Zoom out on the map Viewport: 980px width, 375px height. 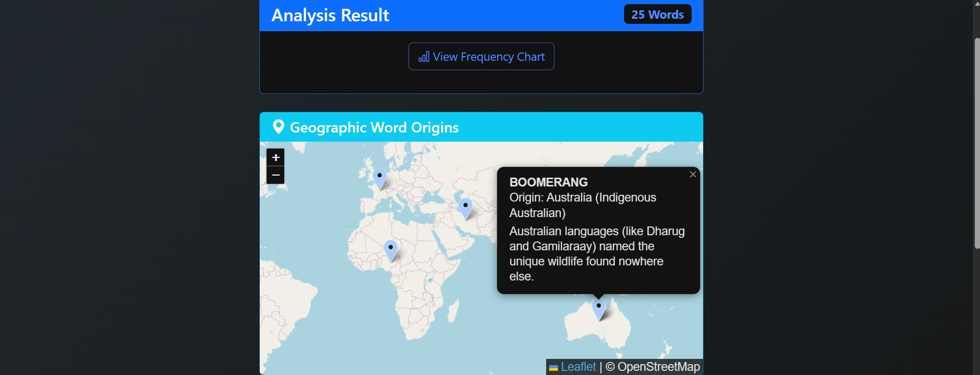[x=275, y=175]
